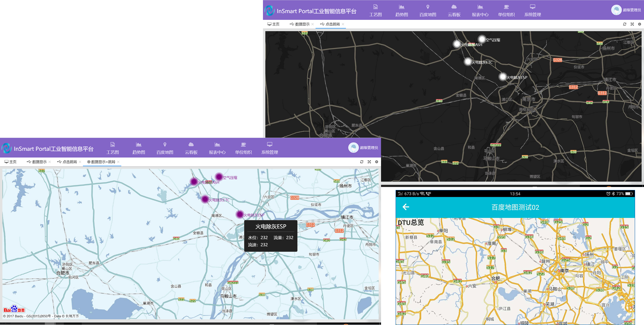Click the white 火电除灰ETC marker on dark map

pyautogui.click(x=468, y=62)
